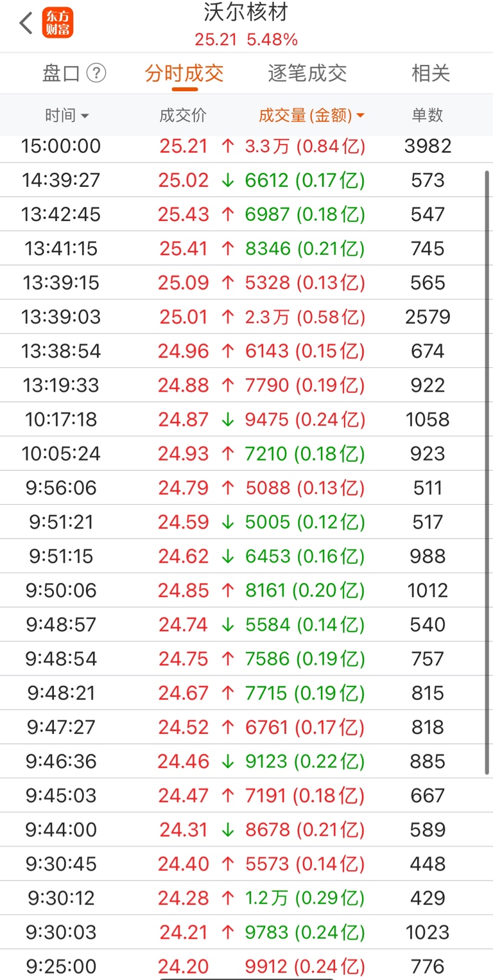Viewport: 493px width, 980px height.
Task: Tap the 沃尔核材 stock title
Action: point(246,12)
